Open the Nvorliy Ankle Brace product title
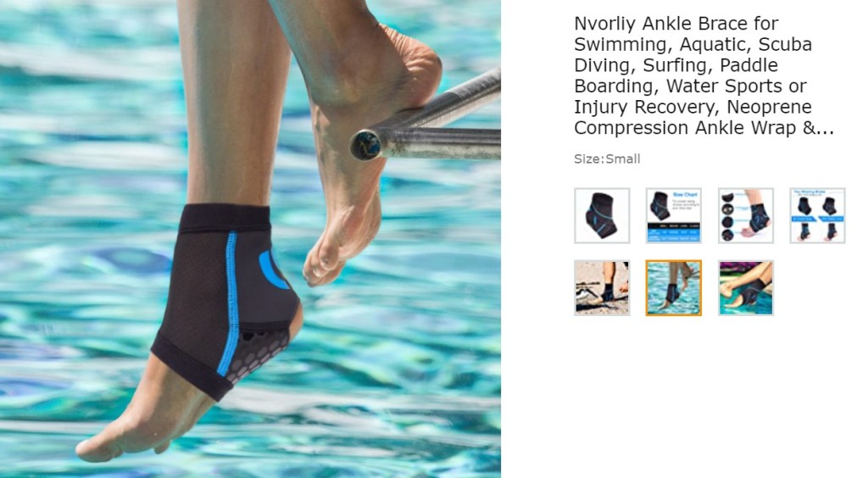This screenshot has height=478, width=868. click(704, 75)
